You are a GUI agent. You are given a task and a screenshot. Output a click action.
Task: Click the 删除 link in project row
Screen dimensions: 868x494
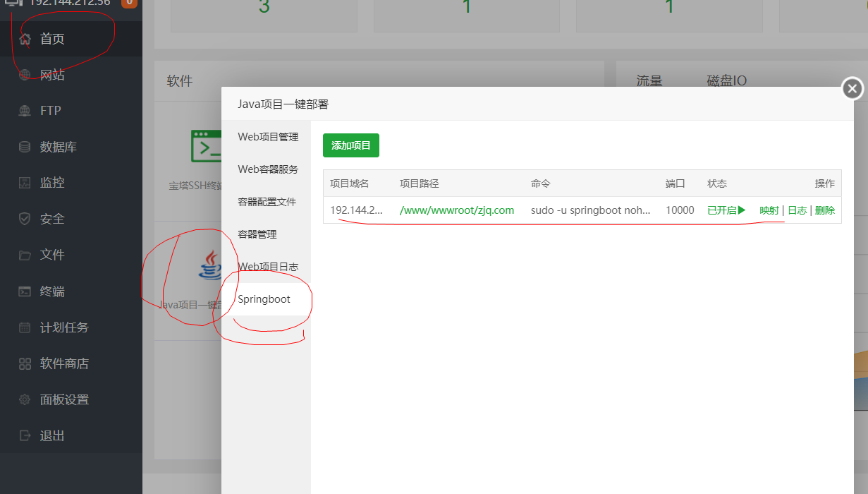(825, 210)
